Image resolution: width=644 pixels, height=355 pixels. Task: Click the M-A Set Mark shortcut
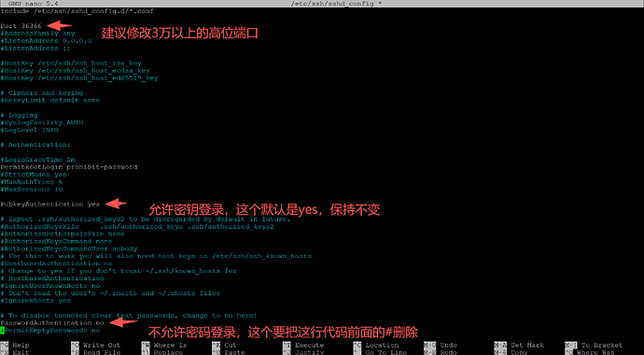click(519, 345)
